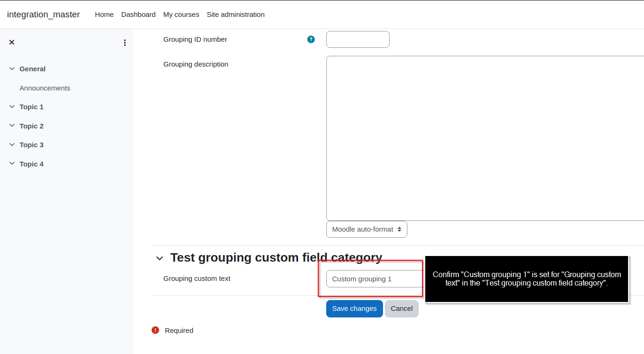Select Topic 4 in course index
Screen dimensions: 644x354
click(31, 164)
